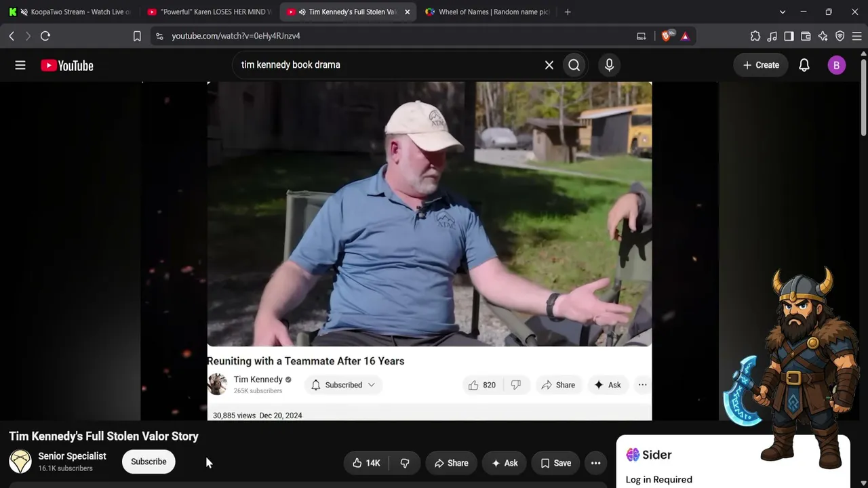Click the title "Tim Kennedy's Full Stolen Valor Story"
The height and width of the screenshot is (488, 868).
[104, 436]
